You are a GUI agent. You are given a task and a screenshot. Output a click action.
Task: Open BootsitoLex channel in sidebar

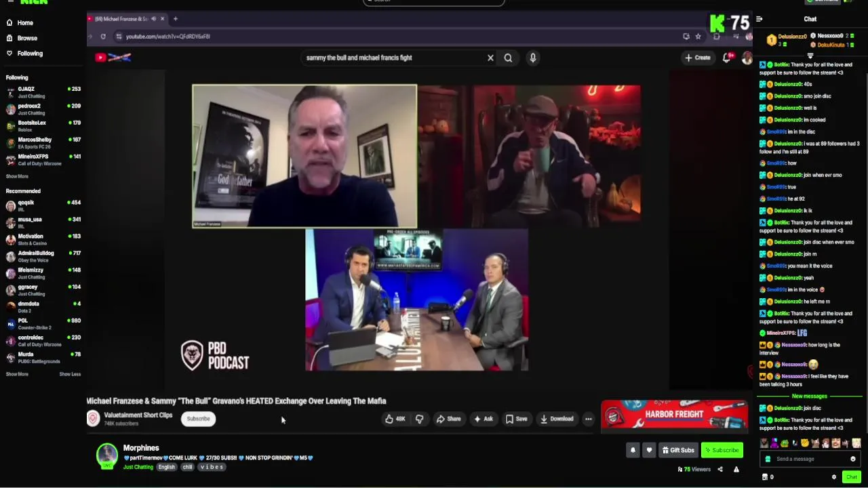point(42,126)
